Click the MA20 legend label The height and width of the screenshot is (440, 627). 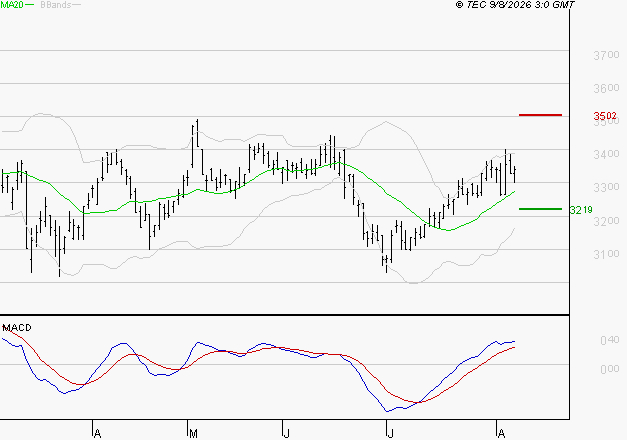pos(12,5)
